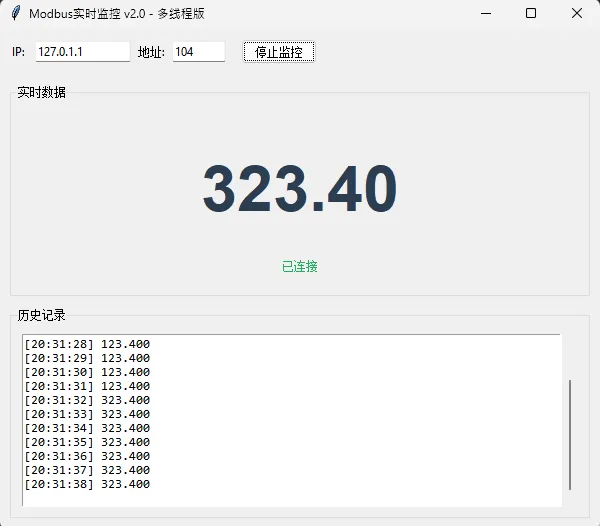The height and width of the screenshot is (526, 600).
Task: Click the log entry at 20:31:28
Action: [86, 344]
